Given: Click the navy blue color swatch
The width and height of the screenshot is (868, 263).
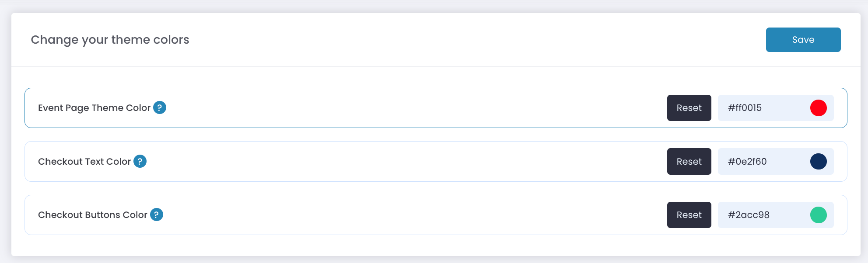Looking at the screenshot, I should pyautogui.click(x=818, y=162).
